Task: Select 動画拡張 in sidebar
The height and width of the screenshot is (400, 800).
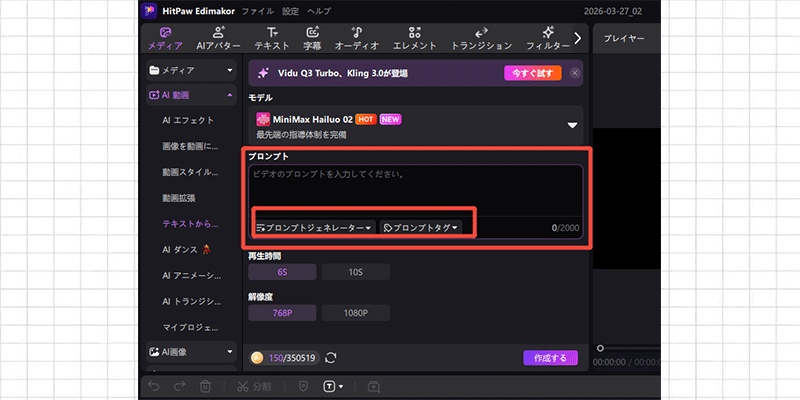Action: point(179,198)
